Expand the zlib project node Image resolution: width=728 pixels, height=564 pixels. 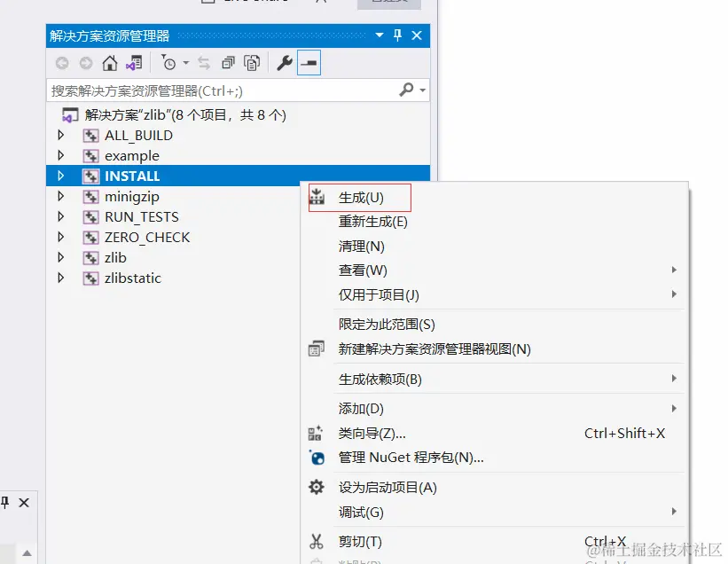pyautogui.click(x=59, y=257)
